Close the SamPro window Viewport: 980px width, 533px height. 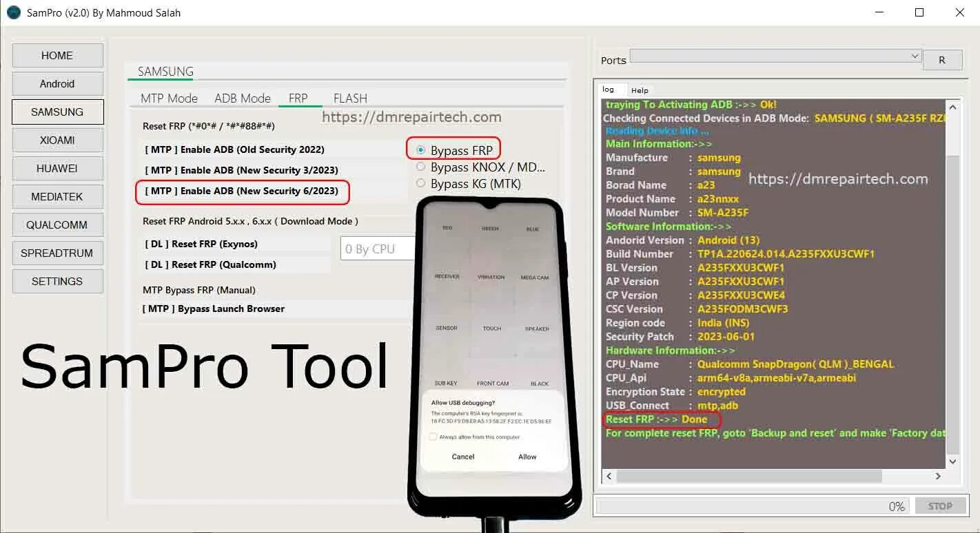tap(960, 12)
